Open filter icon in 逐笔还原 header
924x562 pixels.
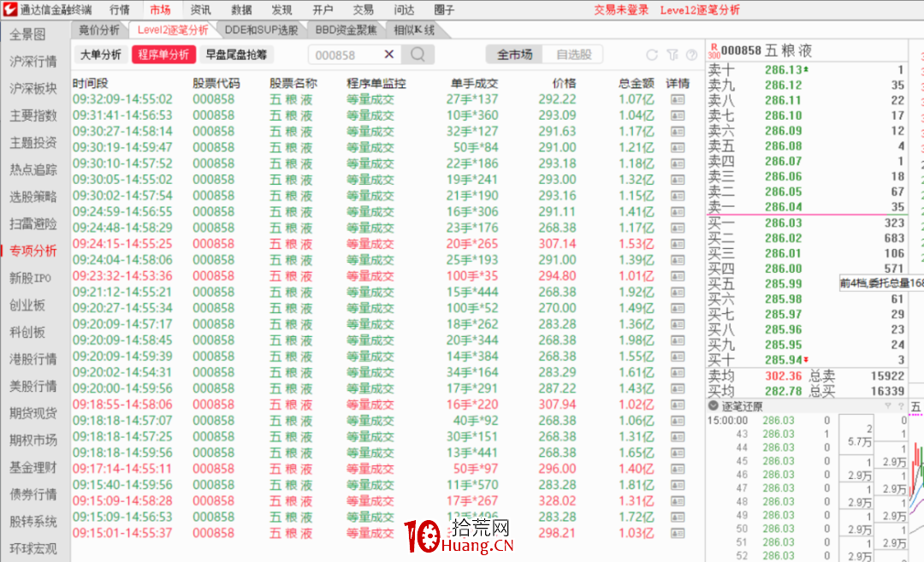pos(887,405)
